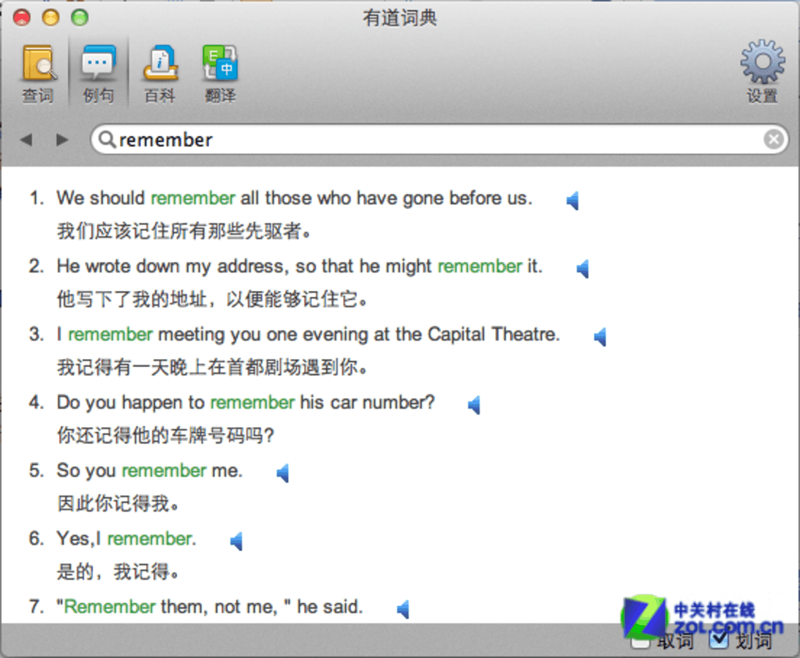
Task: Click the search field containing 'remember'
Action: (439, 139)
